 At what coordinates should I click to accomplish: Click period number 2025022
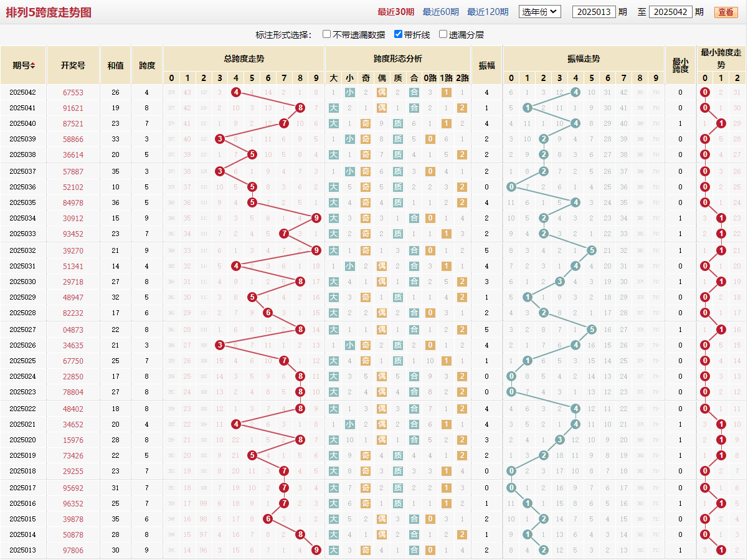23,409
